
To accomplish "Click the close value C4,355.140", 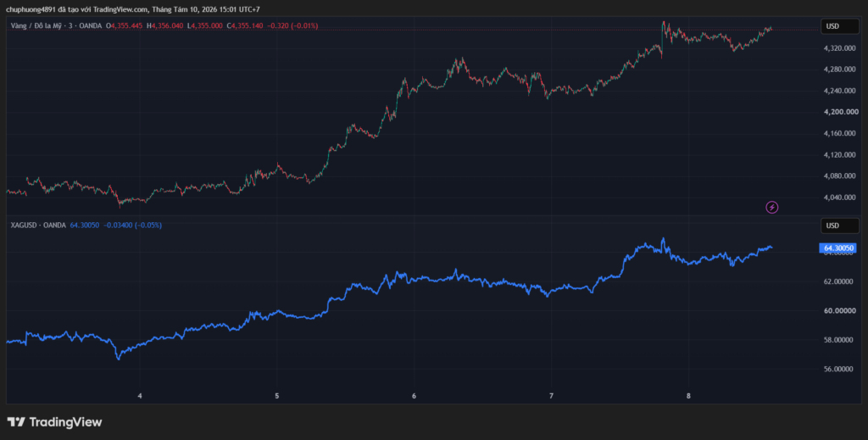I will [x=245, y=25].
